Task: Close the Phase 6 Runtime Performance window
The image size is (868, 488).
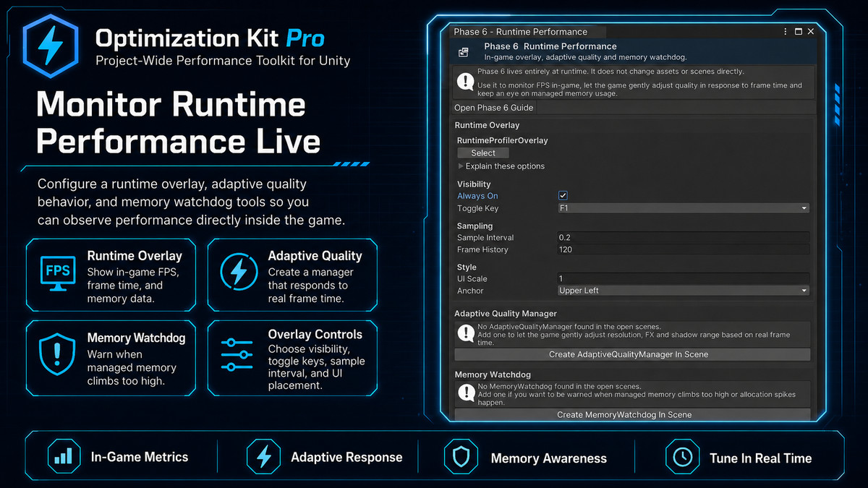Action: (x=811, y=32)
